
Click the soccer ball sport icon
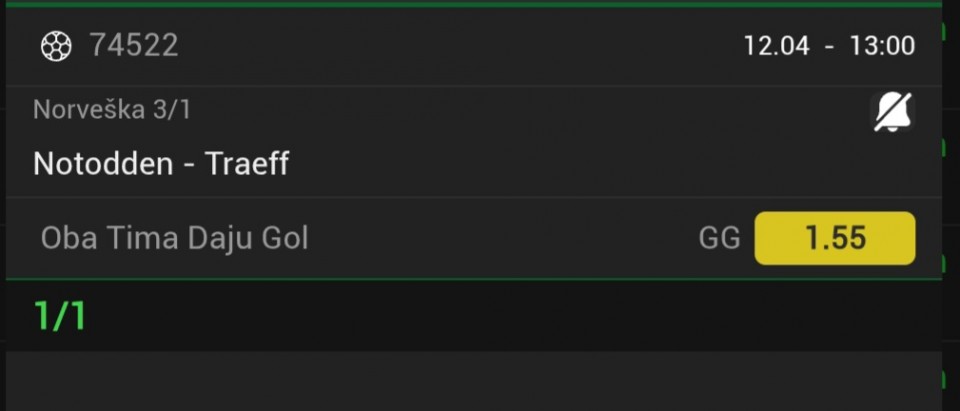click(x=56, y=45)
